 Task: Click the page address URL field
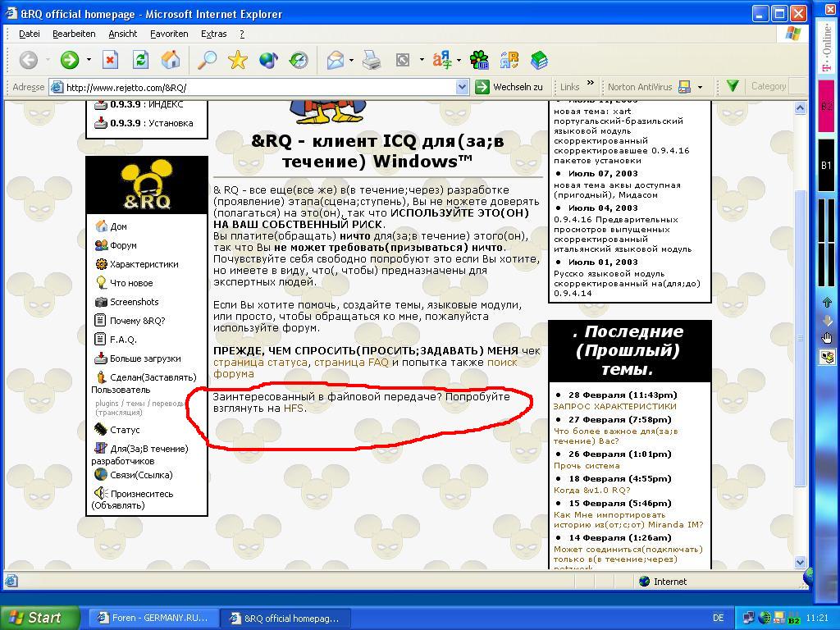(x=260, y=87)
